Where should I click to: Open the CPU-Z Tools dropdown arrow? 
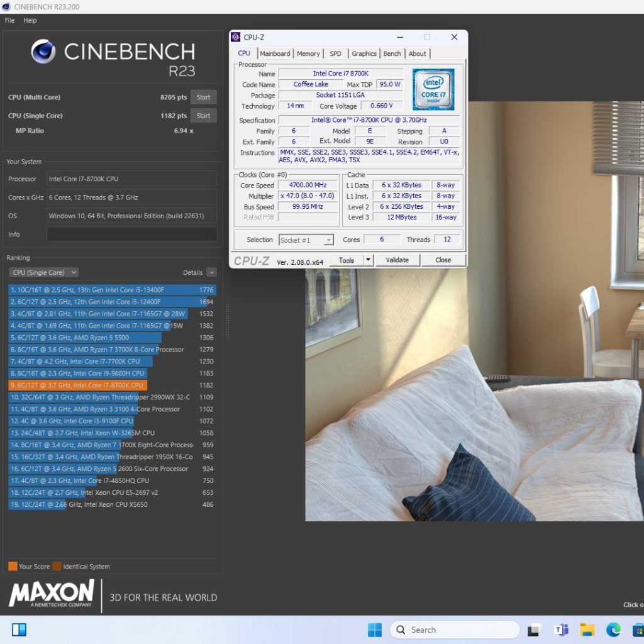369,260
